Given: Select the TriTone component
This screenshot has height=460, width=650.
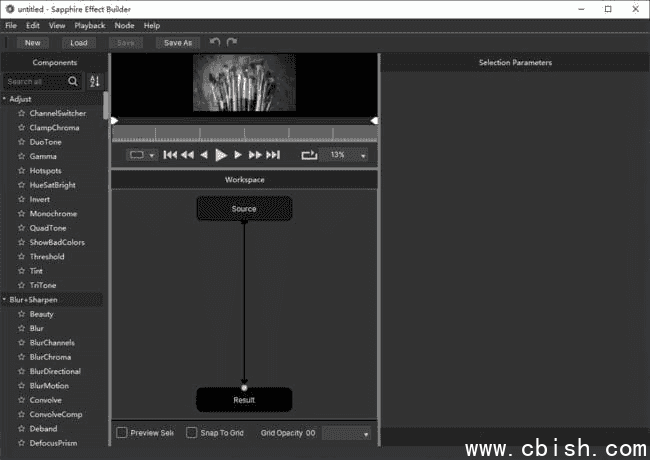Looking at the screenshot, I should coord(43,285).
